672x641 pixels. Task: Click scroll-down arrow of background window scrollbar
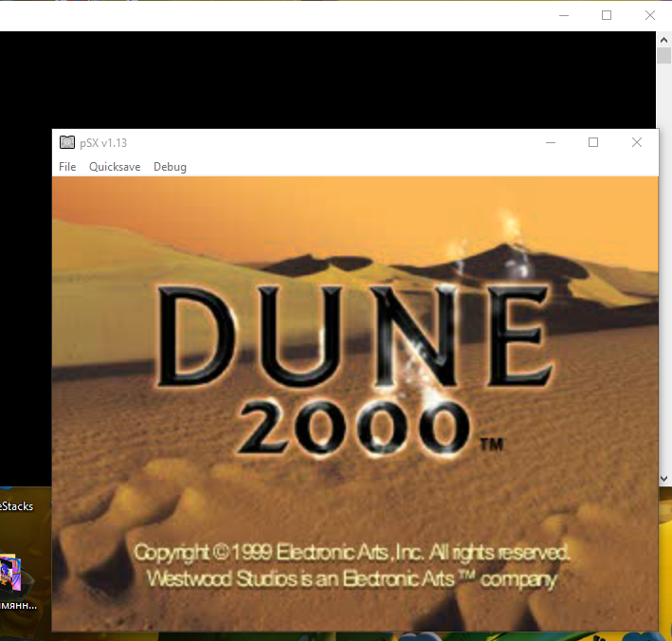[x=663, y=479]
